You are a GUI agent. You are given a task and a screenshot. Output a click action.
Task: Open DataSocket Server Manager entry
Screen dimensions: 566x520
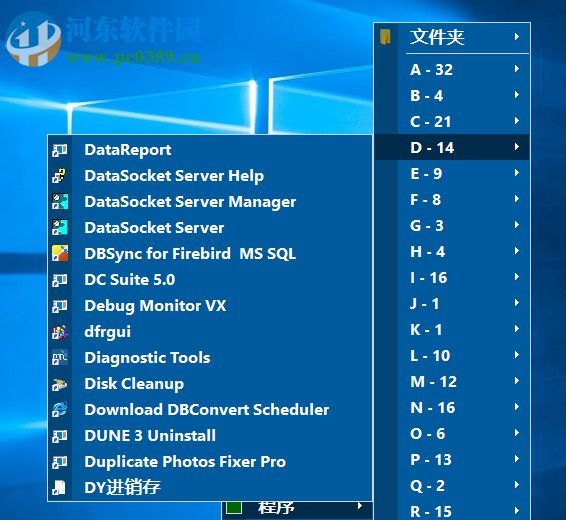coord(210,202)
